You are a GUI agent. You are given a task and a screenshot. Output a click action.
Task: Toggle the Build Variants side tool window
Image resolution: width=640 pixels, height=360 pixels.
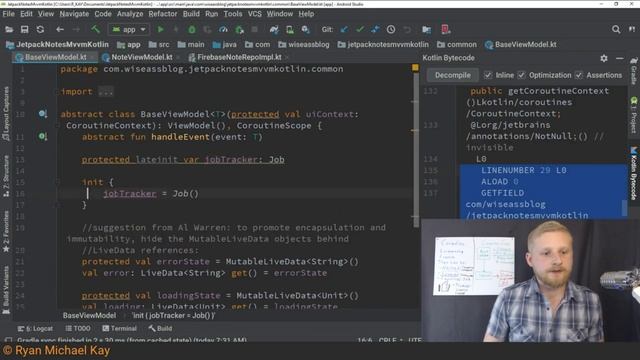6,290
